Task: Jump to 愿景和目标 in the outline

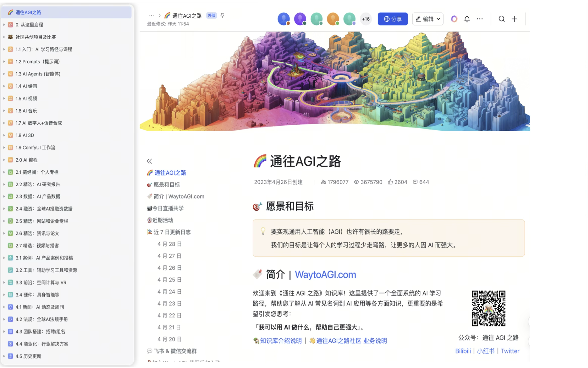Action: point(164,185)
